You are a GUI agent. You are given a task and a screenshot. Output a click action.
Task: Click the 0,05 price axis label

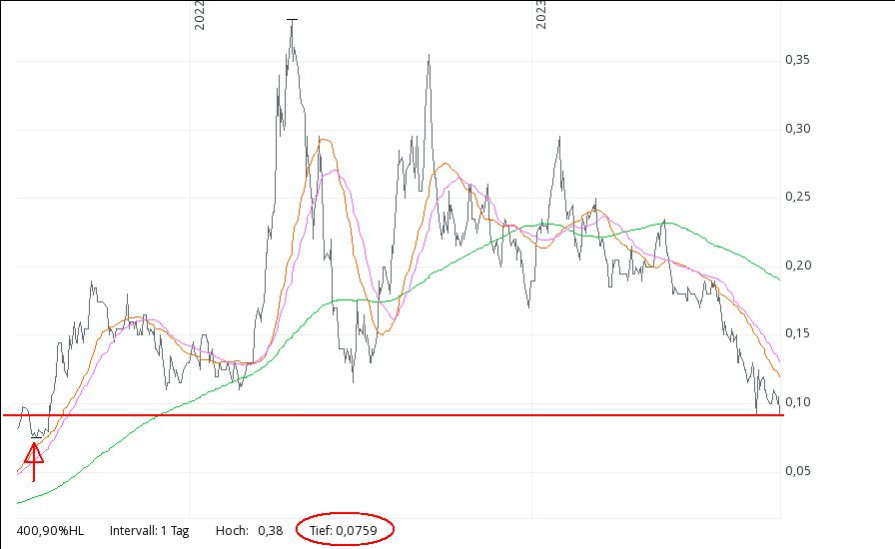(x=797, y=471)
